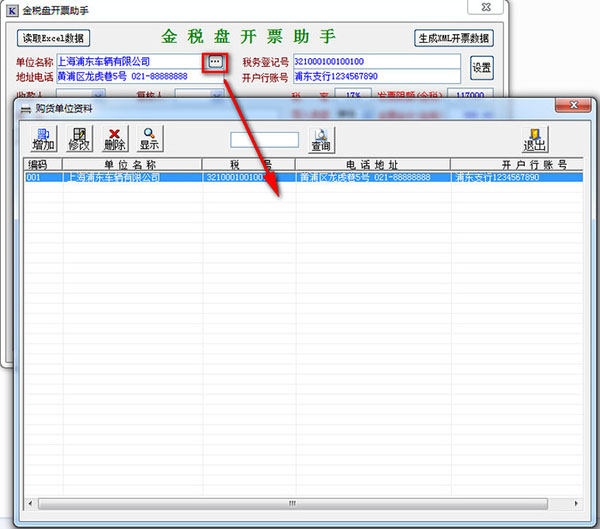Click the 显示 (display) toolbar icon
This screenshot has width=600, height=529.
[149, 139]
